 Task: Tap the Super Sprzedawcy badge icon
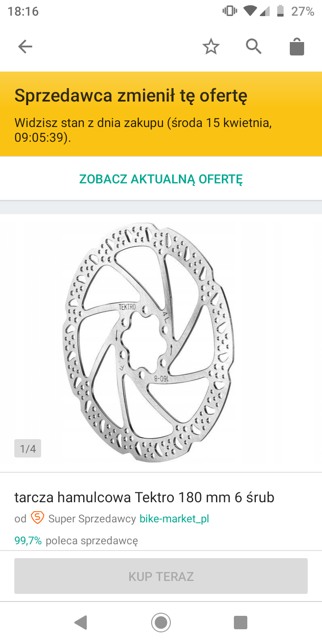click(38, 518)
